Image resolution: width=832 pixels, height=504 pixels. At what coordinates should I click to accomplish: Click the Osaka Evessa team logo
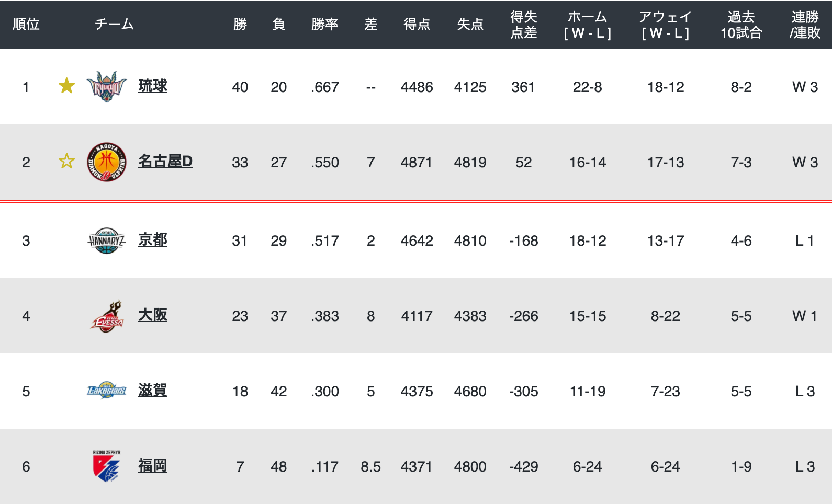pyautogui.click(x=107, y=316)
